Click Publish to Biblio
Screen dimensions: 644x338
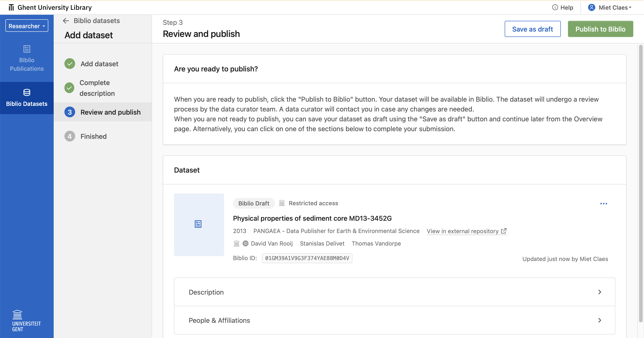[600, 29]
